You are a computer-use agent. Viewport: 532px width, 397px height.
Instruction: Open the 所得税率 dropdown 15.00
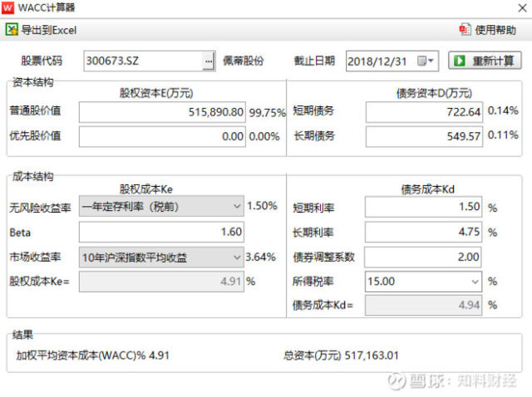tap(423, 282)
